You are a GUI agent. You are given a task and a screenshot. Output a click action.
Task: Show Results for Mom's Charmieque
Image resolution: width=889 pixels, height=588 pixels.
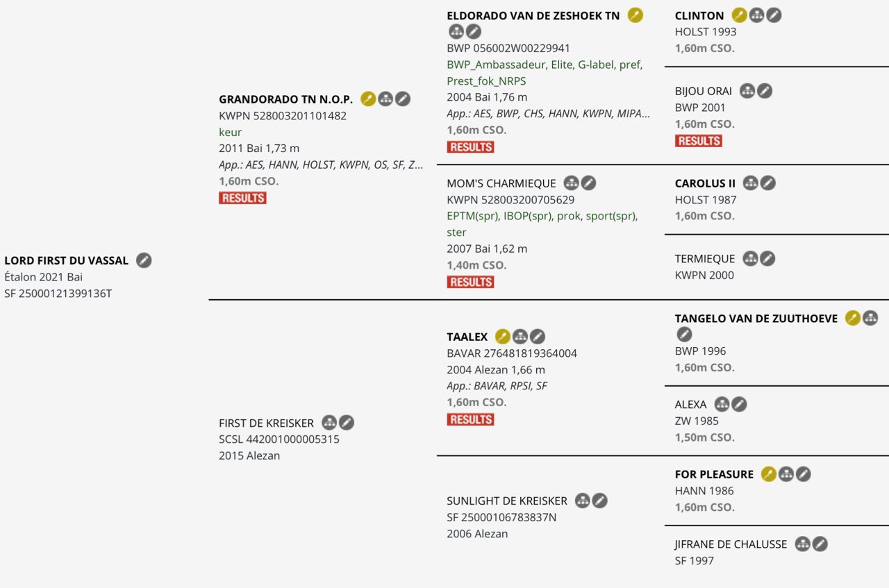coord(470,282)
